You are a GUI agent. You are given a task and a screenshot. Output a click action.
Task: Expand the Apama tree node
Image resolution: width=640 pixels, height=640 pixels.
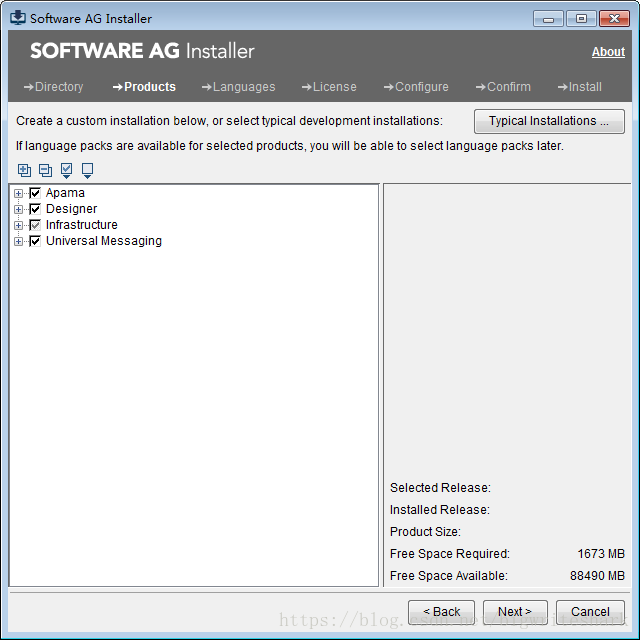(x=18, y=193)
